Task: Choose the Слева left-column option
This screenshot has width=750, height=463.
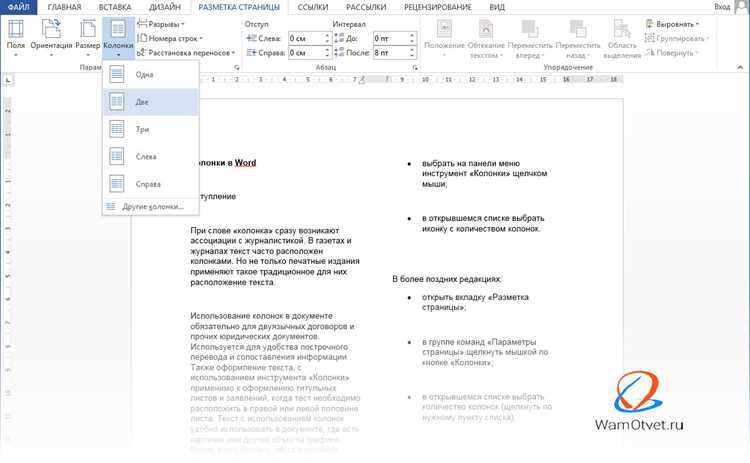Action: pos(151,156)
